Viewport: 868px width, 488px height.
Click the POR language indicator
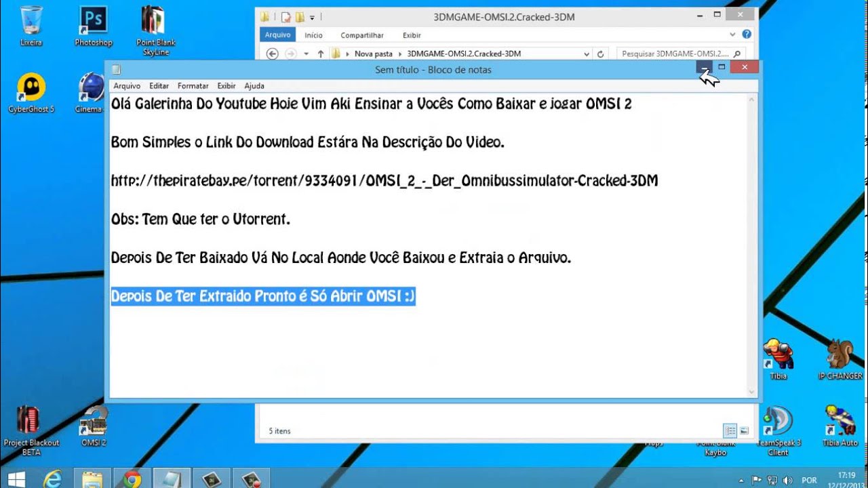pos(809,480)
